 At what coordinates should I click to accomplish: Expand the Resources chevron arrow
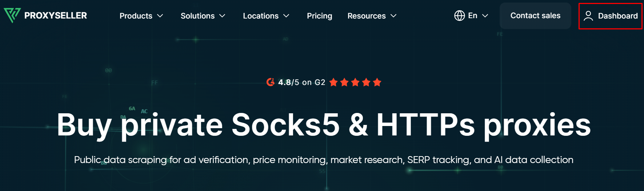[x=393, y=16]
